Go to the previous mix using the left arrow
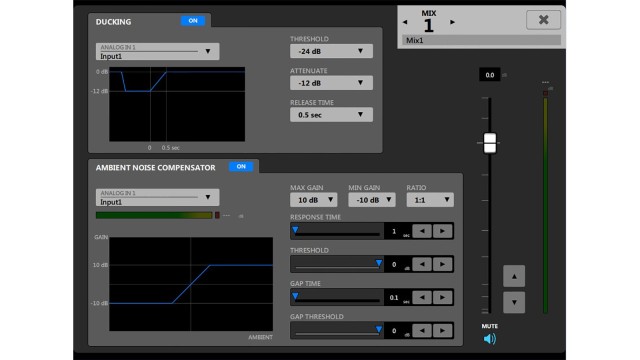The height and width of the screenshot is (360, 640). click(405, 22)
